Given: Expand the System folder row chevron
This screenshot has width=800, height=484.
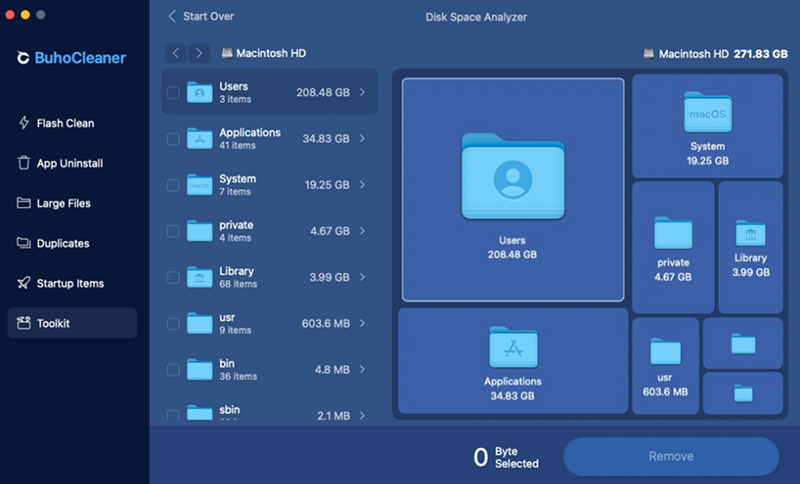Looking at the screenshot, I should click(x=362, y=185).
